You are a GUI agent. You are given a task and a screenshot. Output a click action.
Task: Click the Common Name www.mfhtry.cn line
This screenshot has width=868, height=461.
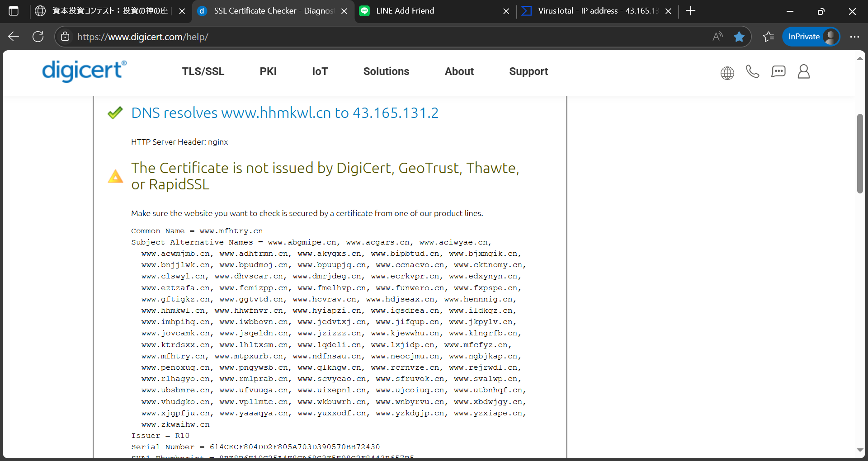coord(197,231)
